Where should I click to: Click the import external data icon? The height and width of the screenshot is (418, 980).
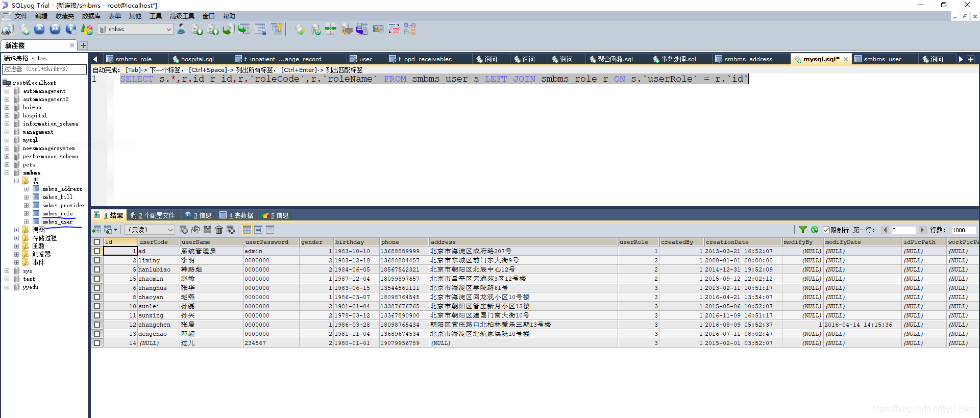pos(197,29)
